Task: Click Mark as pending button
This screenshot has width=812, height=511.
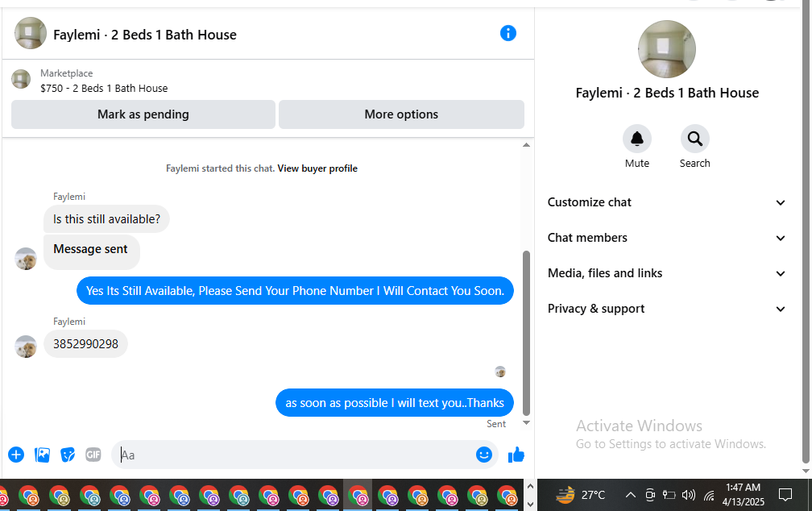Action: coord(143,114)
